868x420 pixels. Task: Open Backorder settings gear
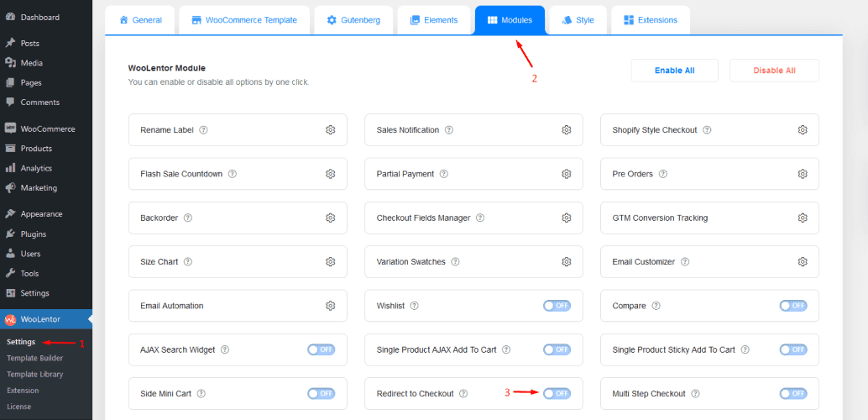click(331, 218)
